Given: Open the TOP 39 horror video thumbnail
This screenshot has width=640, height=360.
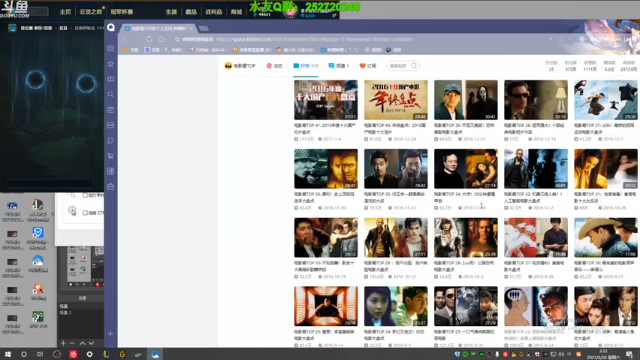Looking at the screenshot, I should (466, 100).
